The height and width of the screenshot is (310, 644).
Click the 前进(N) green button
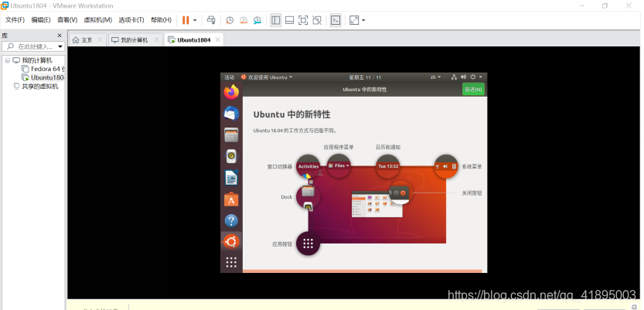473,89
